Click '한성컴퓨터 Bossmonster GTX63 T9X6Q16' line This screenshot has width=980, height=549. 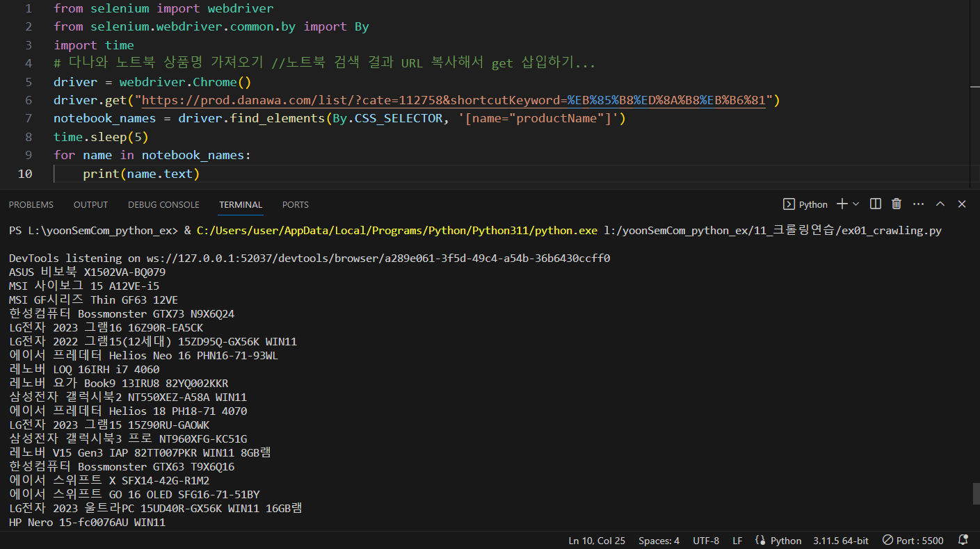122,467
